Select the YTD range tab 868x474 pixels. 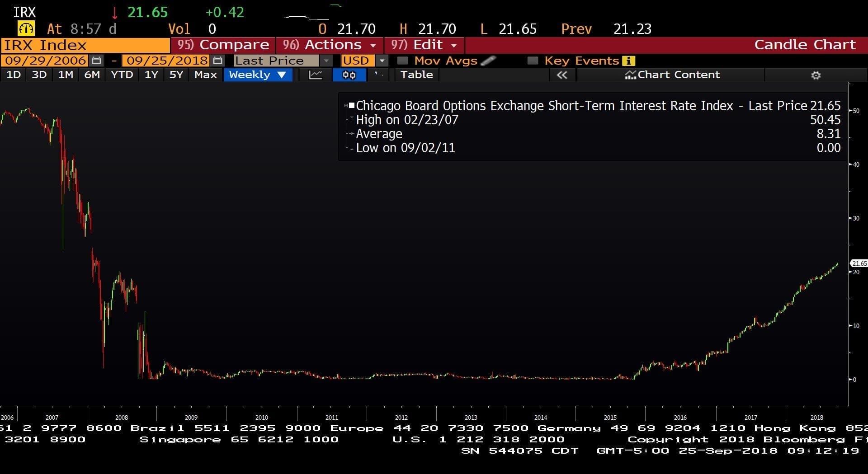122,75
